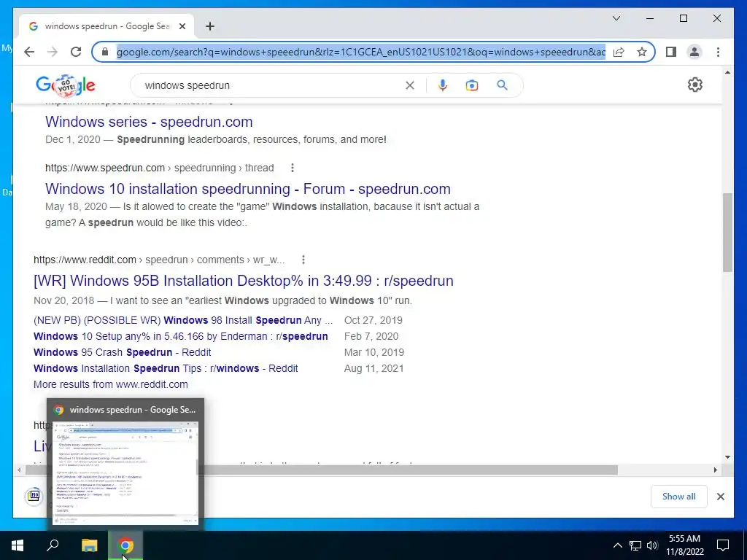The width and height of the screenshot is (747, 560).
Task: Click the scroll-up arrow of the page
Action: pos(727,72)
